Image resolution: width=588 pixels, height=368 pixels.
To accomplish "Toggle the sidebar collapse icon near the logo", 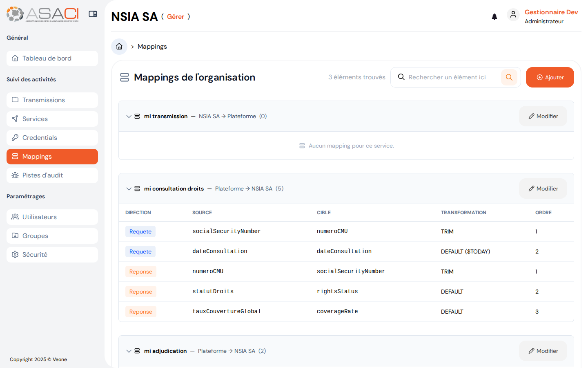I will [93, 13].
